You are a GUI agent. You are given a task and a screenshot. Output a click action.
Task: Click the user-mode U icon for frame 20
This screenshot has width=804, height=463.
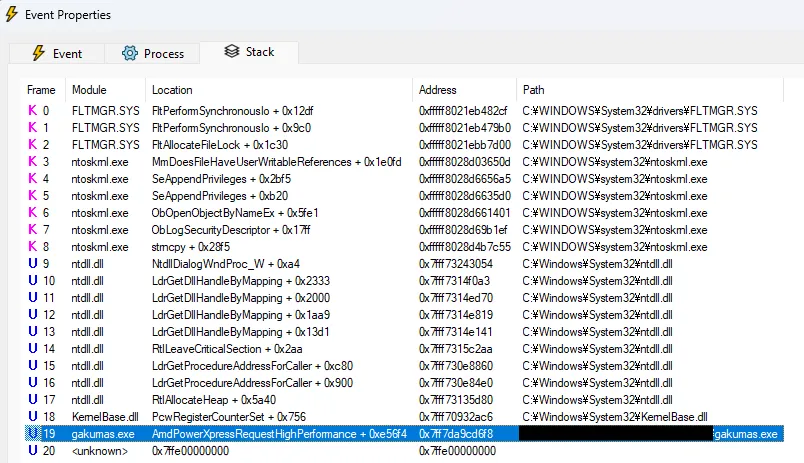point(33,450)
